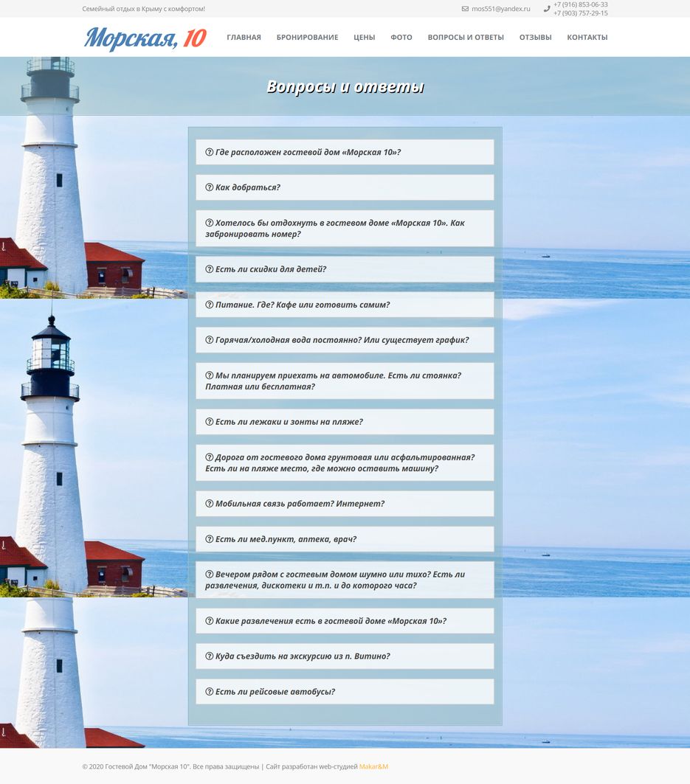Expand «Питание. Где? Кафе или готовить самим?»
The height and width of the screenshot is (784, 690).
tap(345, 305)
